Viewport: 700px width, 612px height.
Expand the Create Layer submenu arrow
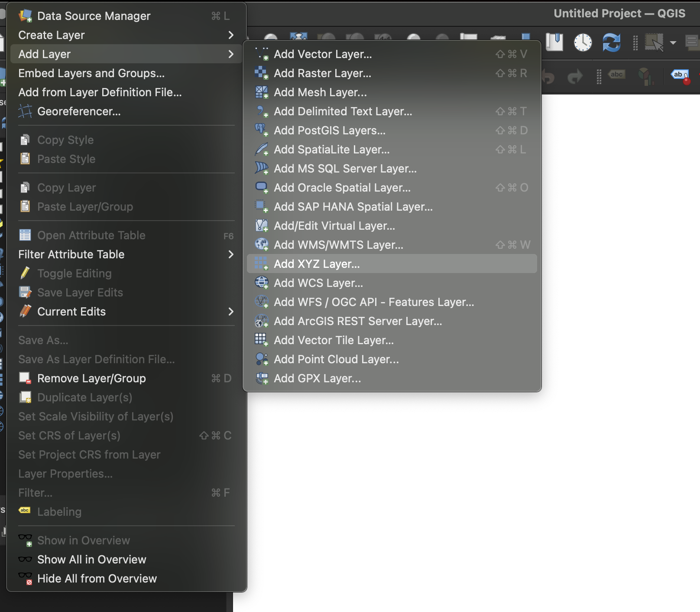tap(230, 35)
